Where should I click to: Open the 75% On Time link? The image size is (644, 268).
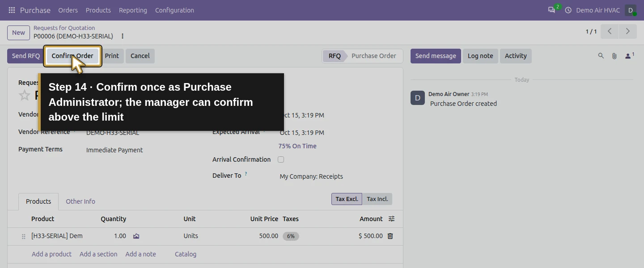pos(297,146)
